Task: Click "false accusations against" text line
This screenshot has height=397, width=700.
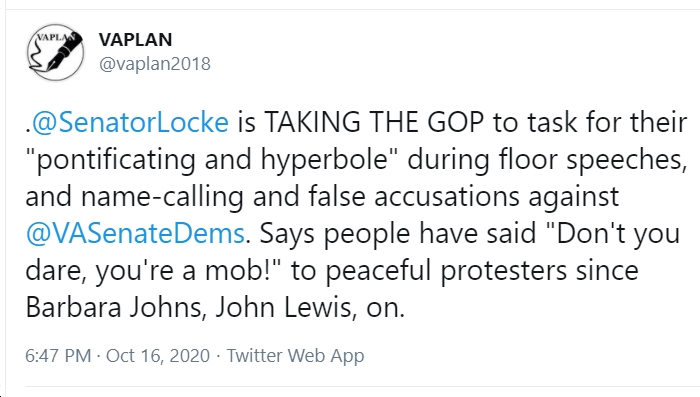Action: (x=463, y=196)
